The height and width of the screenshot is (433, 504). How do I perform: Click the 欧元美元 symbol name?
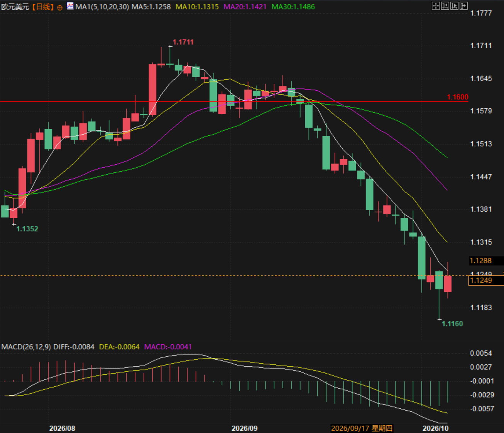(x=15, y=7)
